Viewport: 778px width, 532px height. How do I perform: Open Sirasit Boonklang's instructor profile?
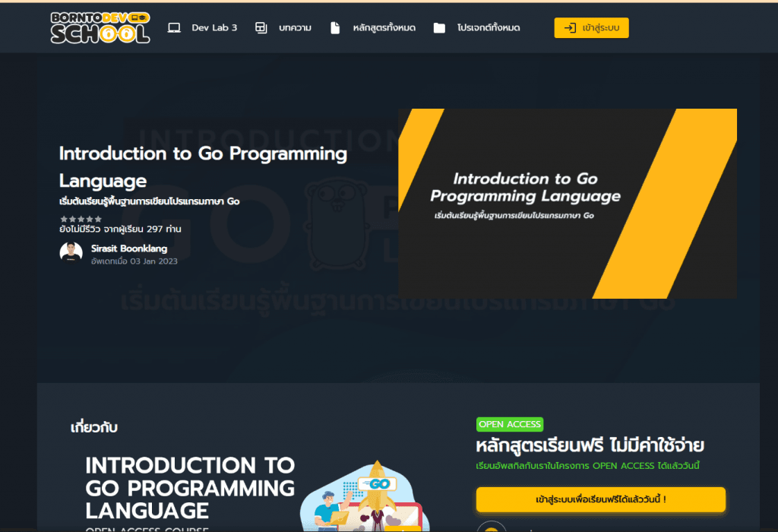coord(129,248)
